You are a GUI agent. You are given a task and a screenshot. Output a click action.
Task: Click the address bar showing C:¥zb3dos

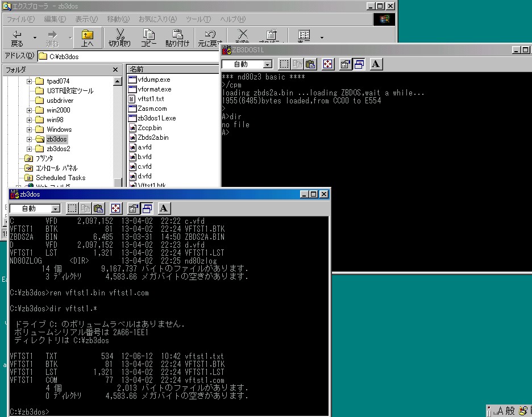pyautogui.click(x=128, y=57)
